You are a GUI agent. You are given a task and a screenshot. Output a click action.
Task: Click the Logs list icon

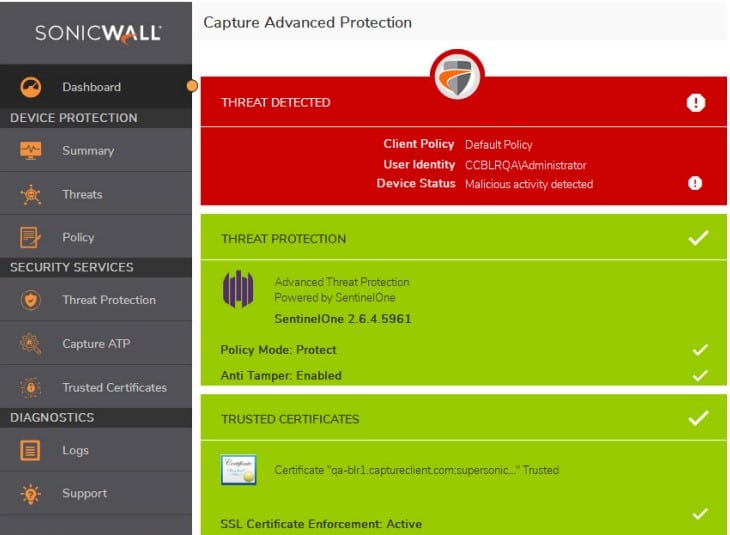pyautogui.click(x=30, y=450)
